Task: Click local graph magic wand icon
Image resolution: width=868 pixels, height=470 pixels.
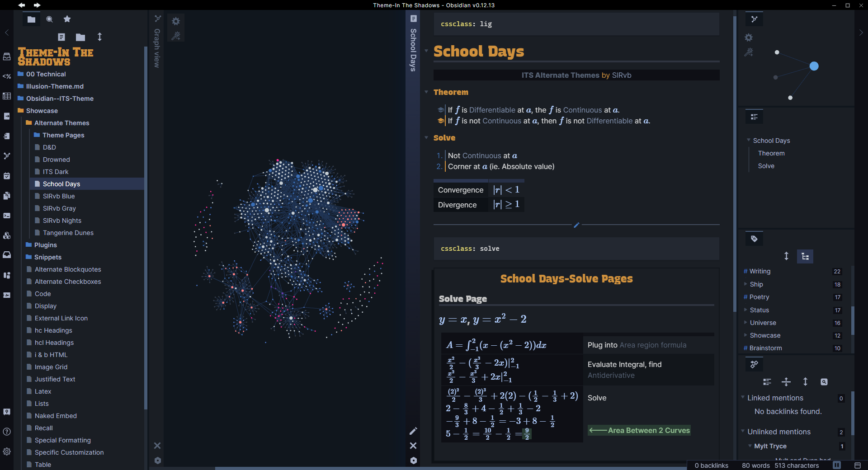Action: tap(749, 52)
